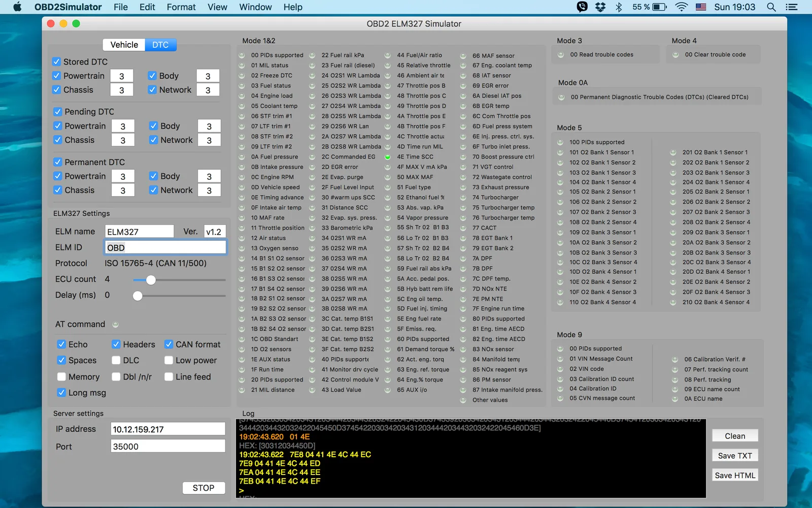Screen dimensions: 812x508
Task: Open the Viber menu bar icon
Action: [582, 7]
